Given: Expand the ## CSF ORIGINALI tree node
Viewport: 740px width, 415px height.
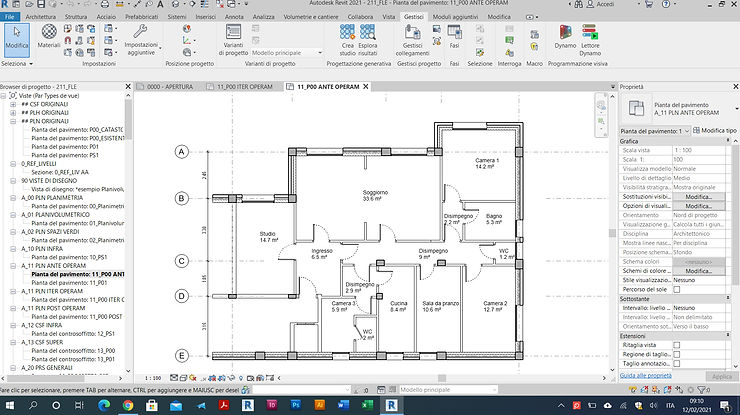Looking at the screenshot, I should (x=13, y=104).
